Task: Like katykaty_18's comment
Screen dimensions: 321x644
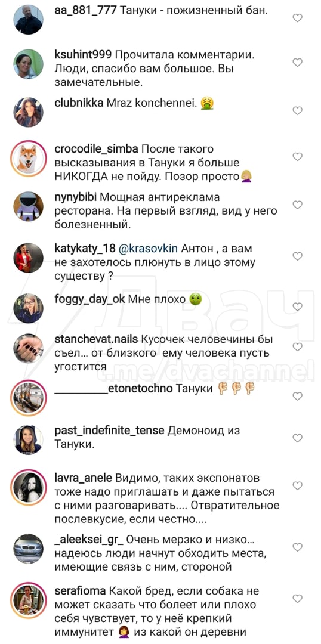Action: pyautogui.click(x=297, y=256)
